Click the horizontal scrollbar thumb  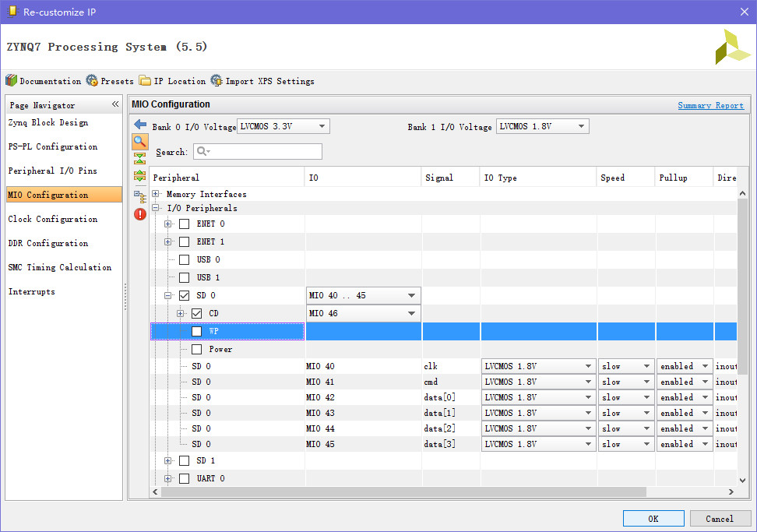click(x=403, y=492)
